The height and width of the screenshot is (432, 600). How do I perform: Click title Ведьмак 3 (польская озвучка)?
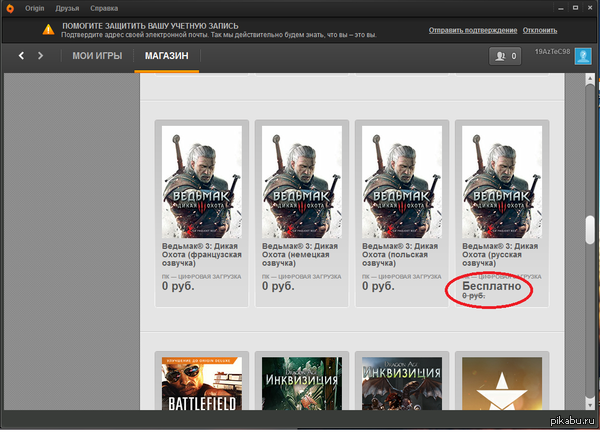(x=400, y=254)
